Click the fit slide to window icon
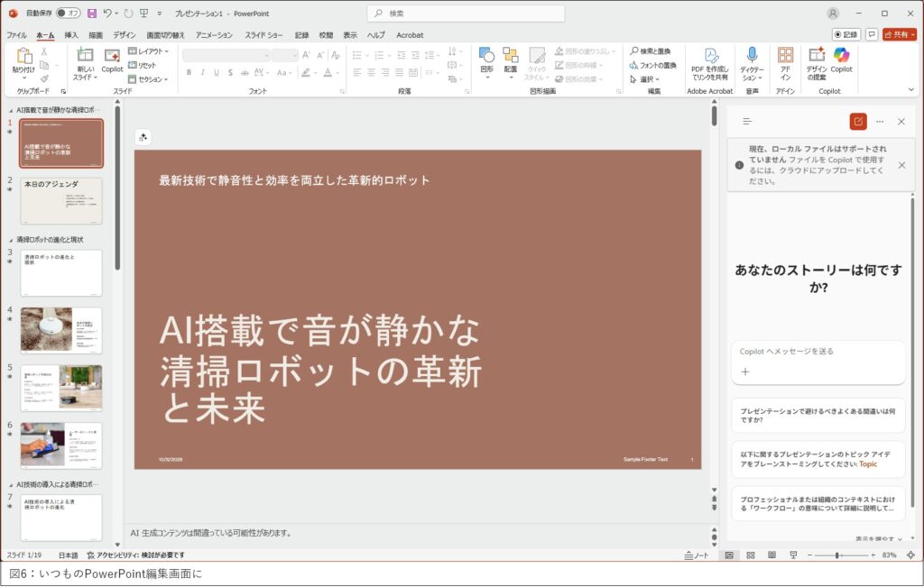 pos(910,555)
